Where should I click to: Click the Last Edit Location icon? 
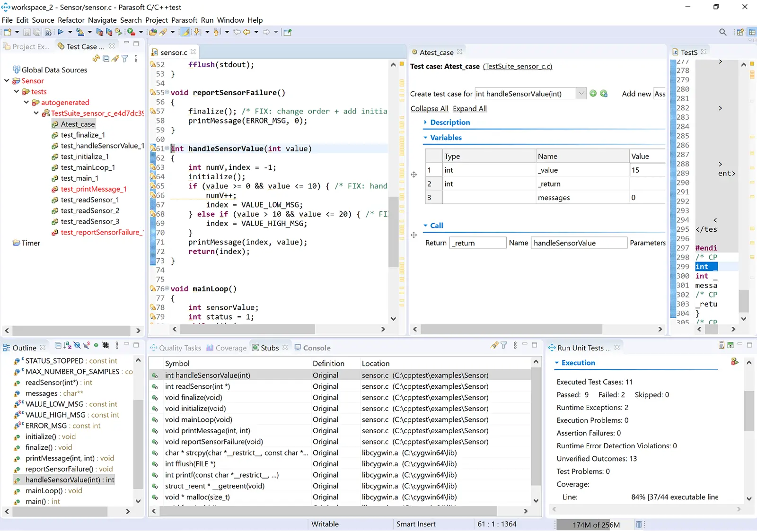click(237, 32)
